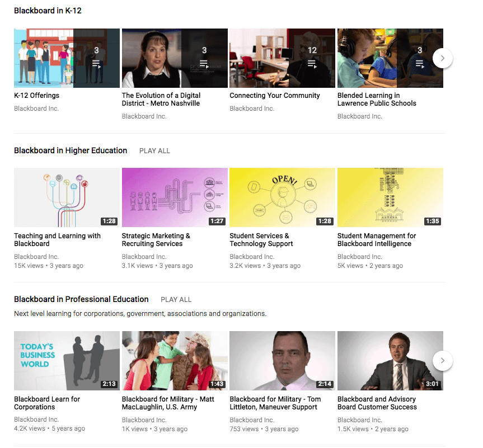Click the '1.5K views • 2 years ago' text
Screen dimensions: 483x448
click(373, 429)
